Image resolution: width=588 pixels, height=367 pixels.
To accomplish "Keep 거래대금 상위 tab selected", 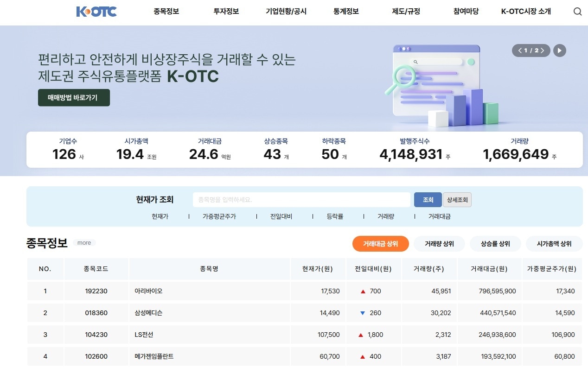I will pyautogui.click(x=380, y=243).
